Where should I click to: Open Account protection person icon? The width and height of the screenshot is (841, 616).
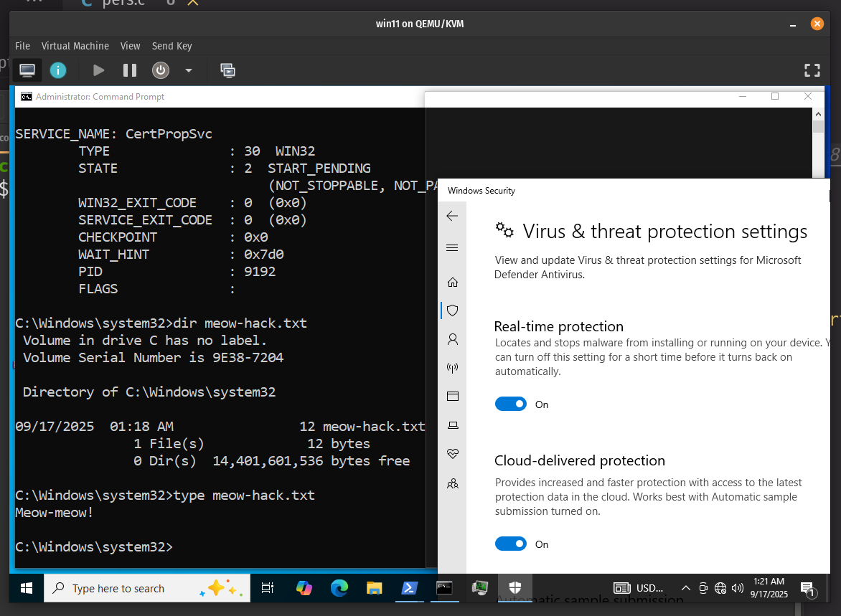[453, 339]
